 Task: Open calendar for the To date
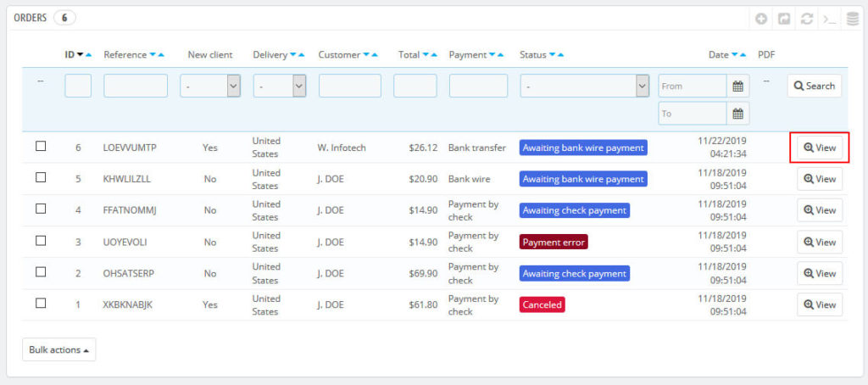click(737, 114)
